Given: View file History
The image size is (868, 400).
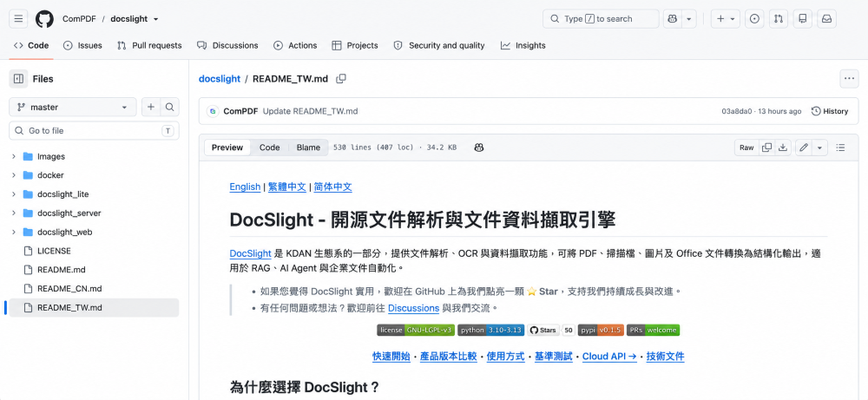Looking at the screenshot, I should pyautogui.click(x=829, y=111).
